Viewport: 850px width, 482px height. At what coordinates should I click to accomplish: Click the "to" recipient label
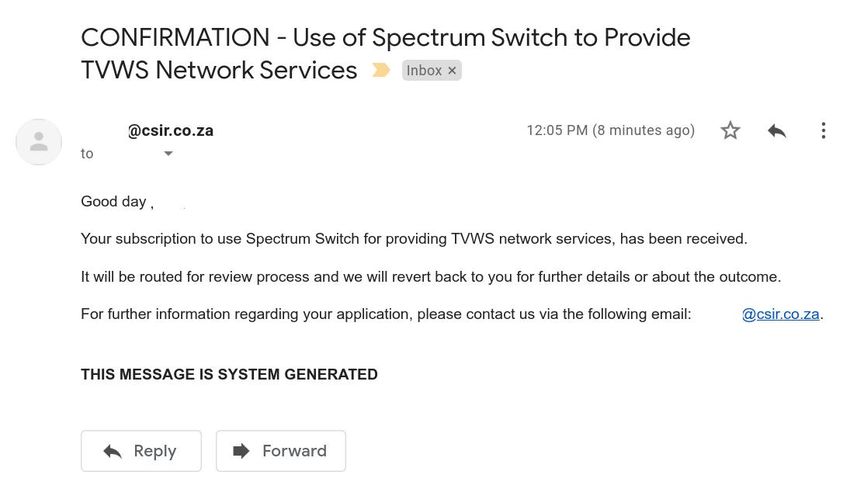point(87,153)
